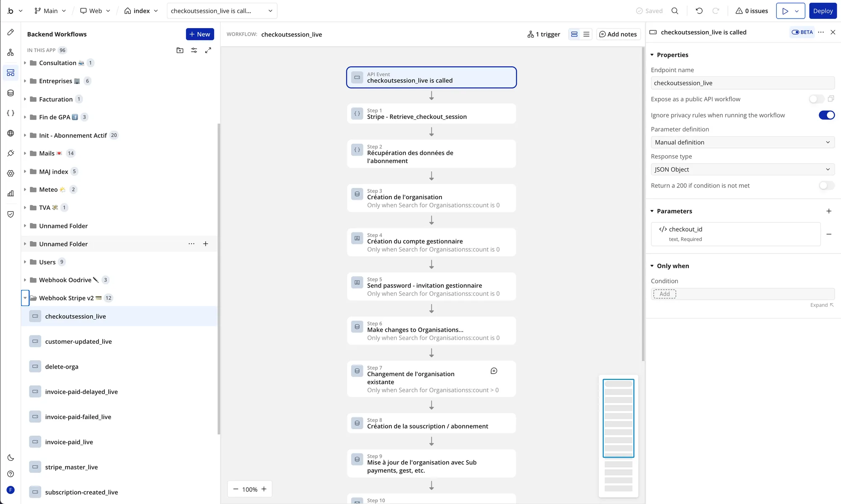Viewport: 841px width, 504px height.
Task: Expand the Mails folder
Action: 25,153
